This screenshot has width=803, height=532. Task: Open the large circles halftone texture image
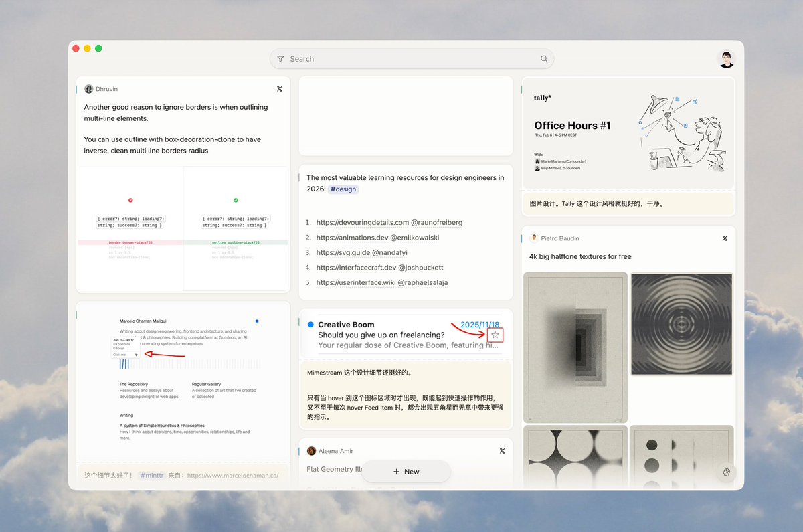click(x=575, y=455)
